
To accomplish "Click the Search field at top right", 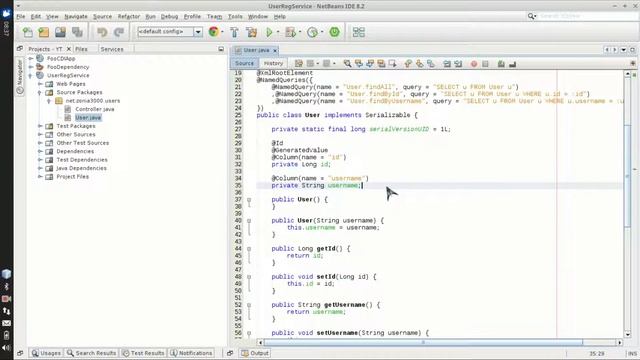I will click(x=587, y=16).
